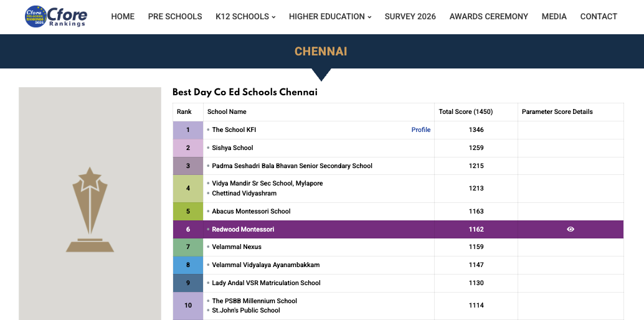Screen dimensions: 644x320
Task: Expand the Higher Education dropdown menu
Action: click(330, 17)
